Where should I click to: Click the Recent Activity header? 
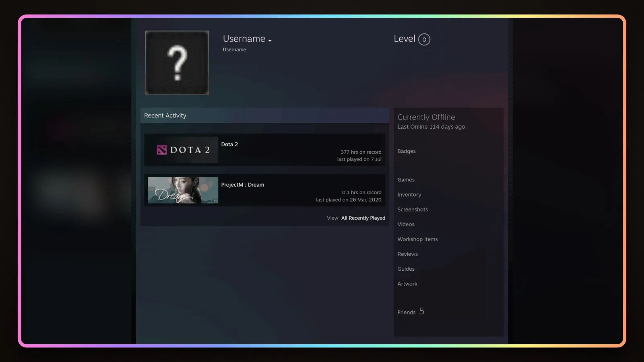(x=264, y=115)
